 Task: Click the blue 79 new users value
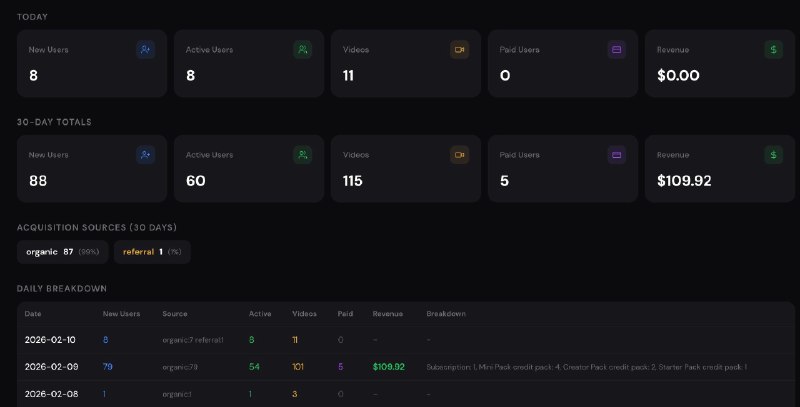click(108, 367)
